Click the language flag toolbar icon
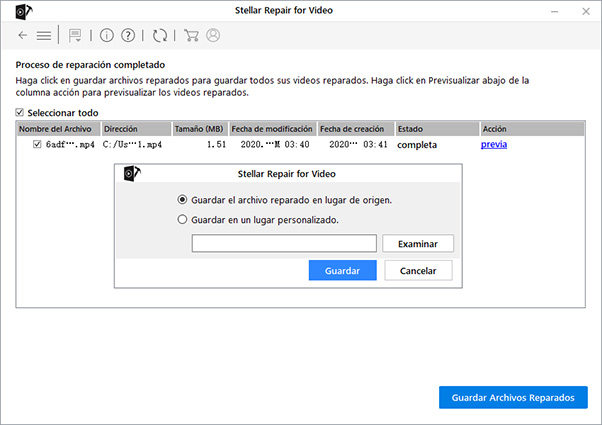602x425 pixels. (75, 35)
